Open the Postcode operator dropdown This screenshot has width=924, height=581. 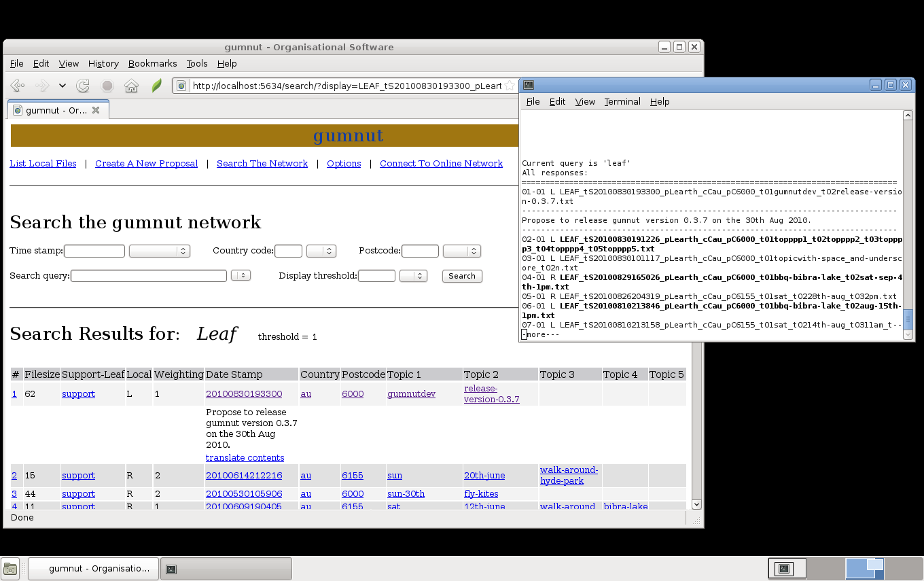(462, 251)
